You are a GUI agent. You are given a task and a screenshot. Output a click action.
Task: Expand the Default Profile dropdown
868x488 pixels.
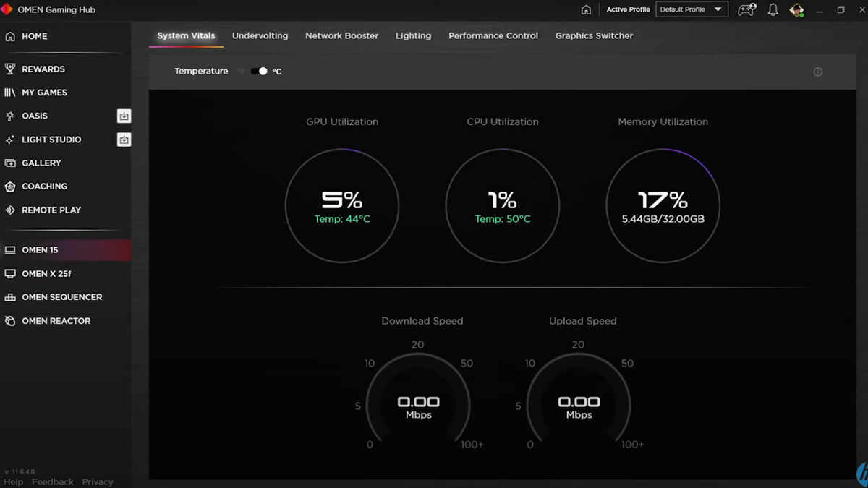[692, 9]
